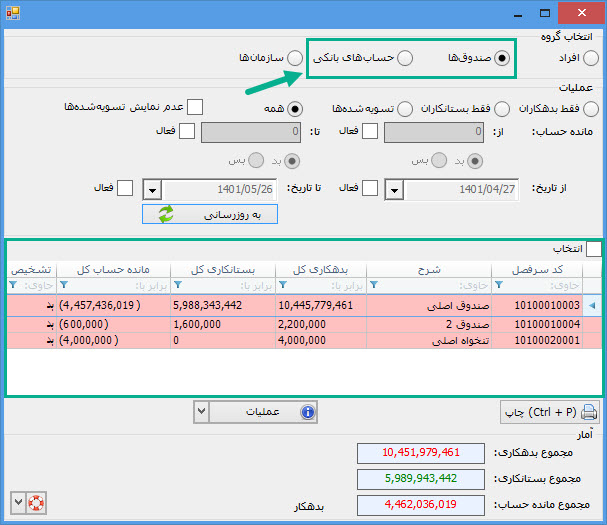Click the blue info icon beside عملیات
This screenshot has height=525, width=607.
coord(307,411)
